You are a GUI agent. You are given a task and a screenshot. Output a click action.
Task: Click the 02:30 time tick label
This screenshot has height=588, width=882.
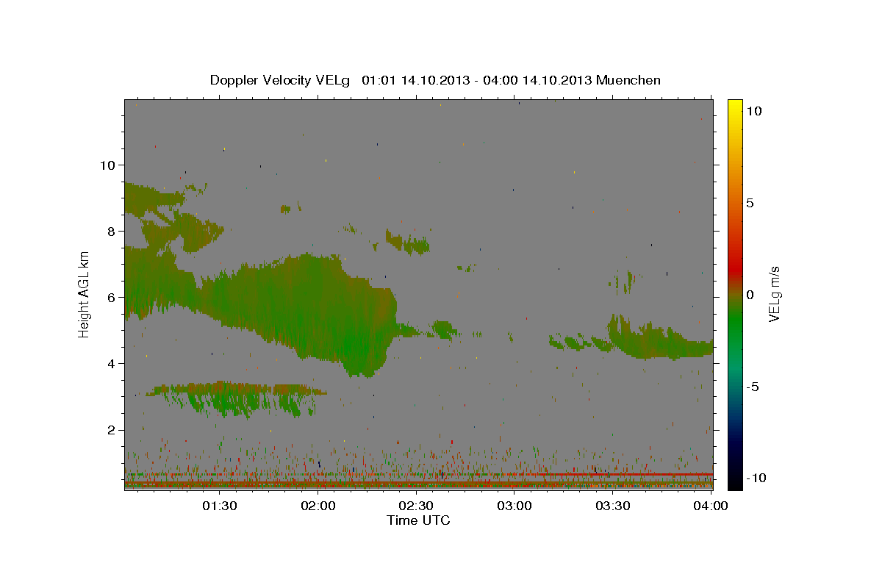click(x=417, y=506)
